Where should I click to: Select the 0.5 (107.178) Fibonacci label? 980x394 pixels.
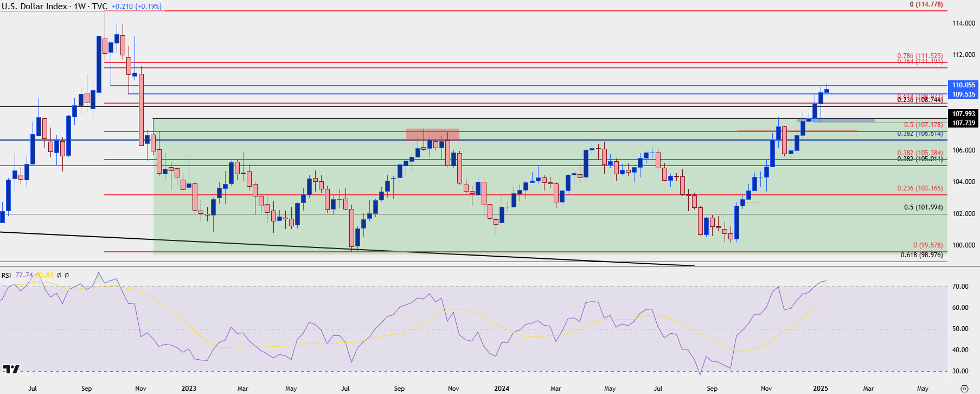(x=924, y=125)
